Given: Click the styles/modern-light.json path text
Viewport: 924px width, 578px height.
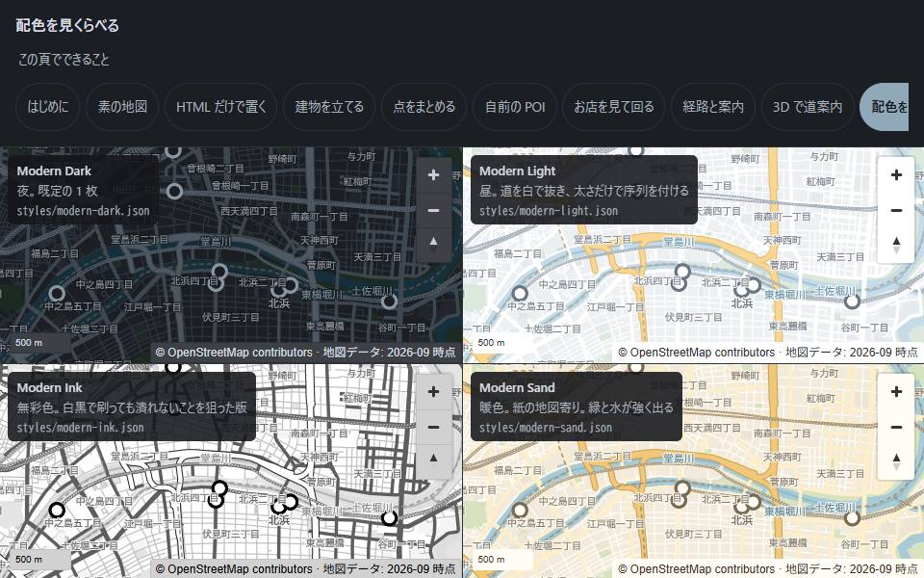Looking at the screenshot, I should (549, 211).
